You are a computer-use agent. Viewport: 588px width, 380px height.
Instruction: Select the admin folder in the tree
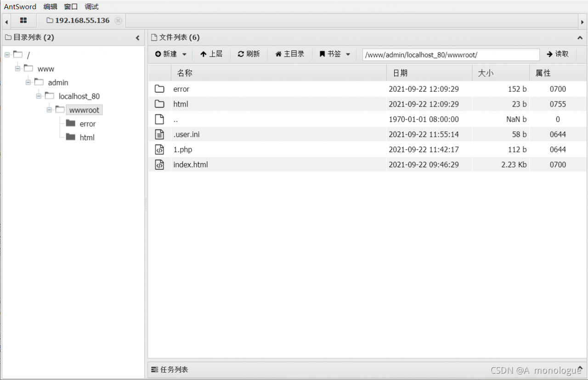(58, 83)
